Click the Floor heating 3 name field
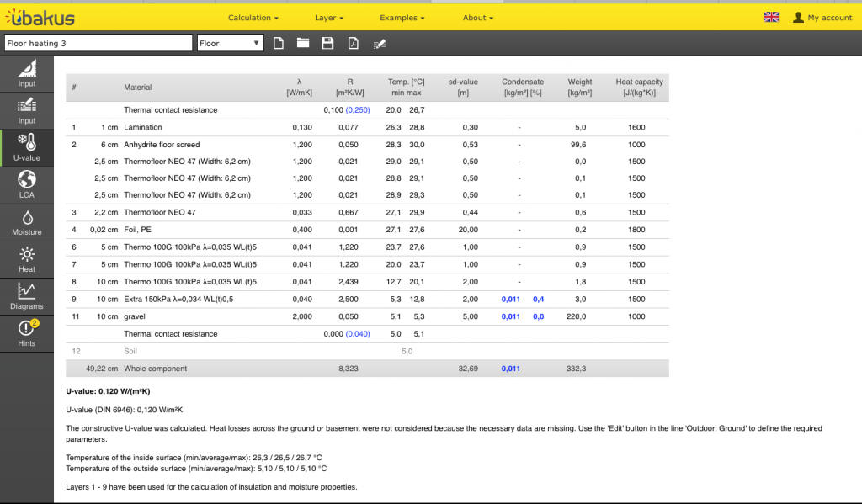This screenshot has width=862, height=504. (98, 43)
